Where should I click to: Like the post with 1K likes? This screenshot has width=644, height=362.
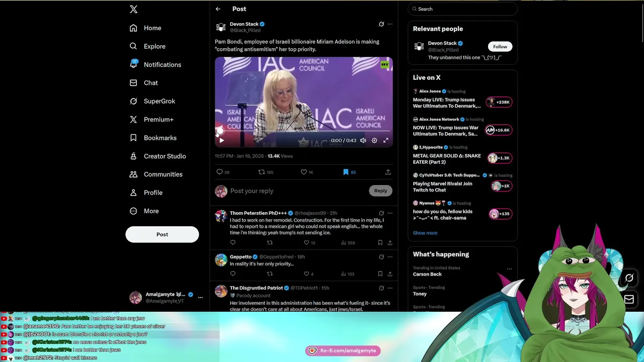point(307,172)
